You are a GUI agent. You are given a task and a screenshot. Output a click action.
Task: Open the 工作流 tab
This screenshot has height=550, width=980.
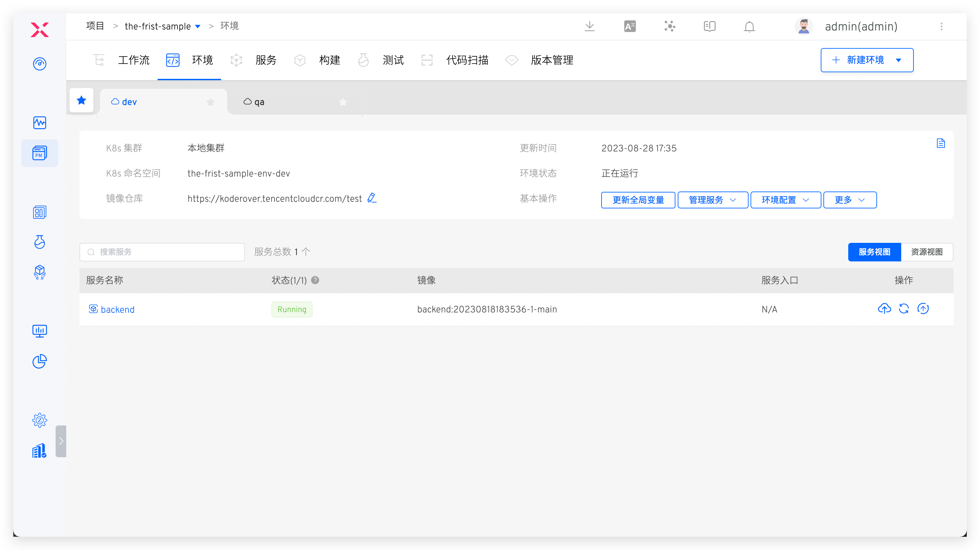coord(133,60)
